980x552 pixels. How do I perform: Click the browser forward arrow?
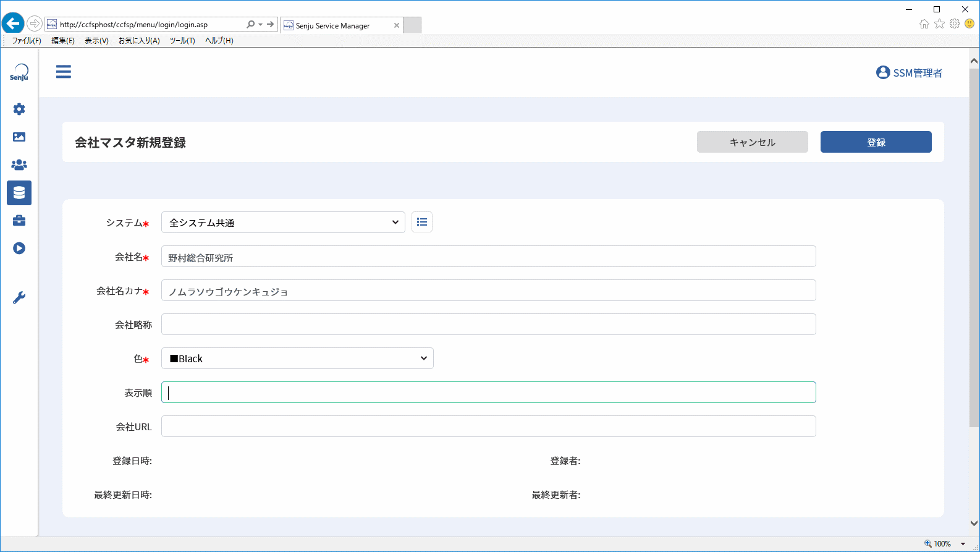[35, 24]
